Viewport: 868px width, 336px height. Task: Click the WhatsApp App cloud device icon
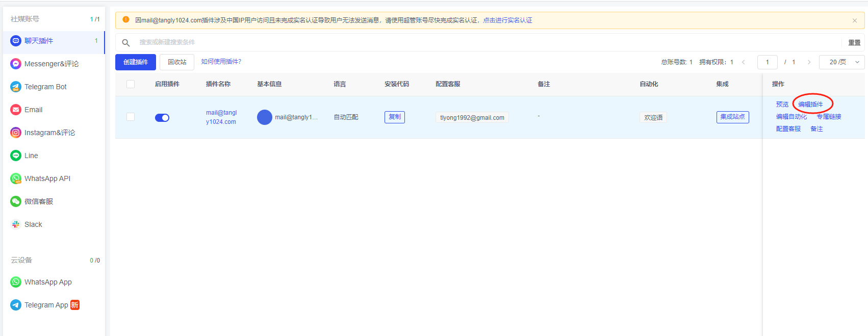click(16, 282)
